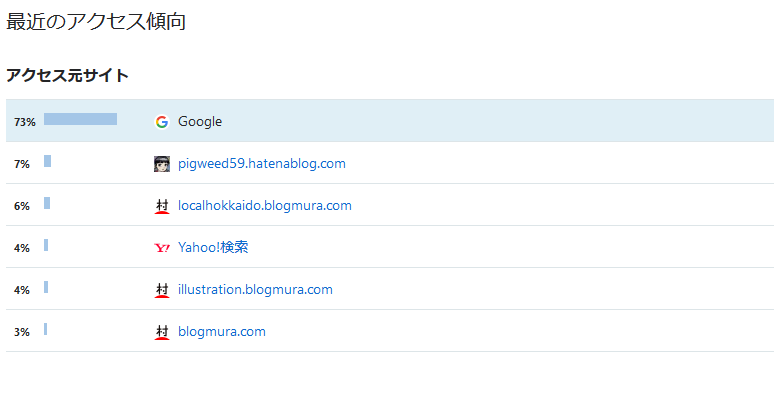This screenshot has height=398, width=782.
Task: Click the アクセス元サイト heading
Action: (x=67, y=75)
